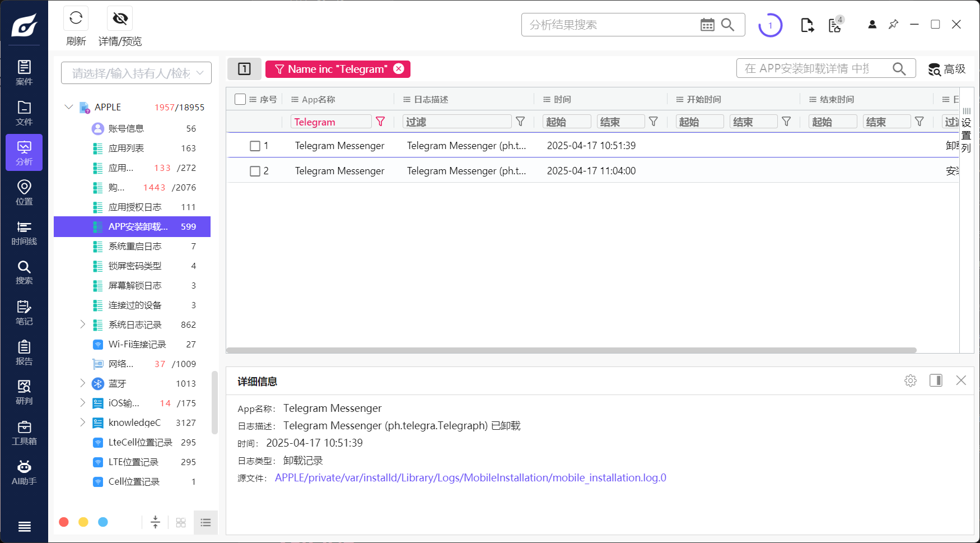The image size is (980, 543).
Task: Open the 分析 sidebar section
Action: click(24, 152)
